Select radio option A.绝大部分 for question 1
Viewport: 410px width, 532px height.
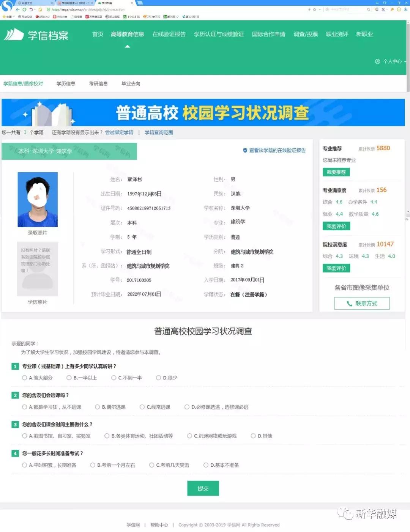coord(24,378)
